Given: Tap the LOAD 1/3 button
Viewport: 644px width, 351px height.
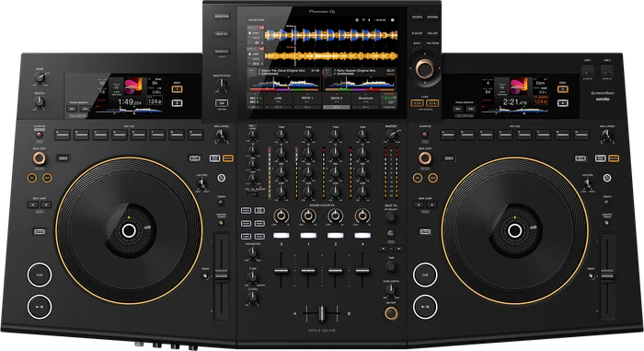Looking at the screenshot, I should (417, 103).
